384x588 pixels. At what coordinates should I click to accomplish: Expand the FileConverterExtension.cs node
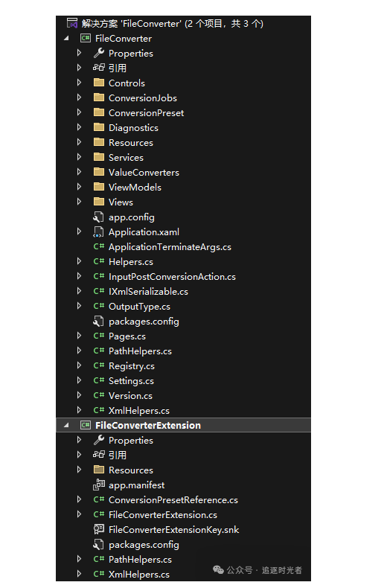(x=79, y=514)
